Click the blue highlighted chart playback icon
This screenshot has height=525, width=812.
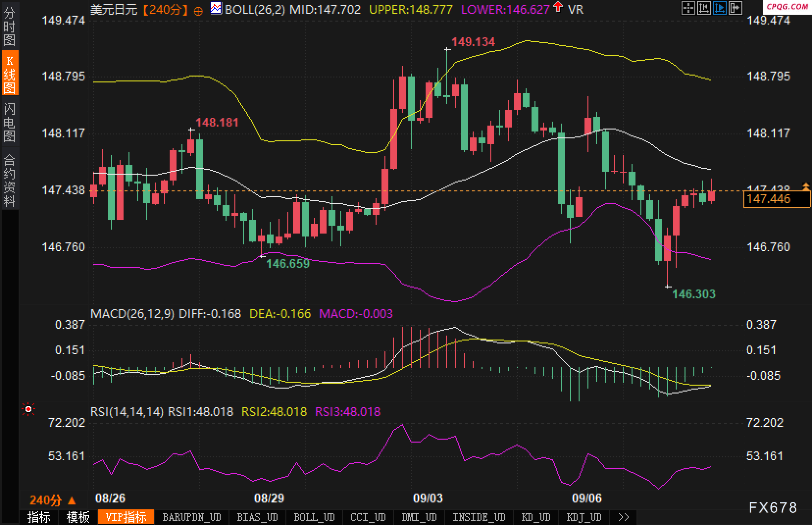(x=719, y=8)
